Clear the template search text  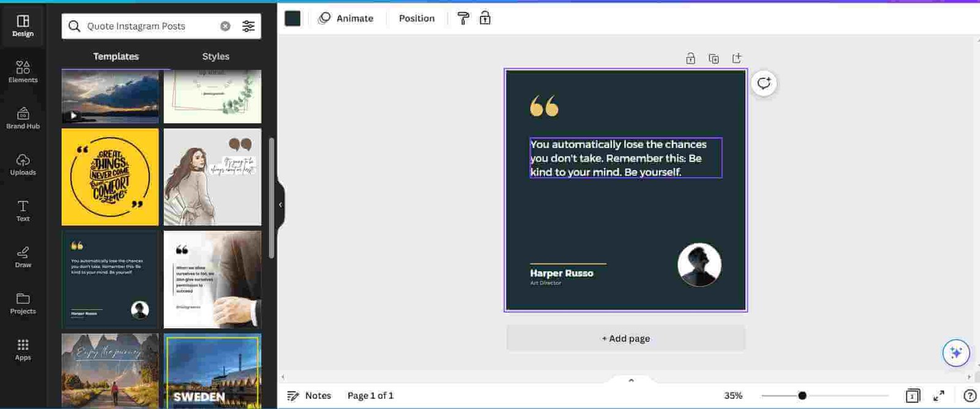225,26
